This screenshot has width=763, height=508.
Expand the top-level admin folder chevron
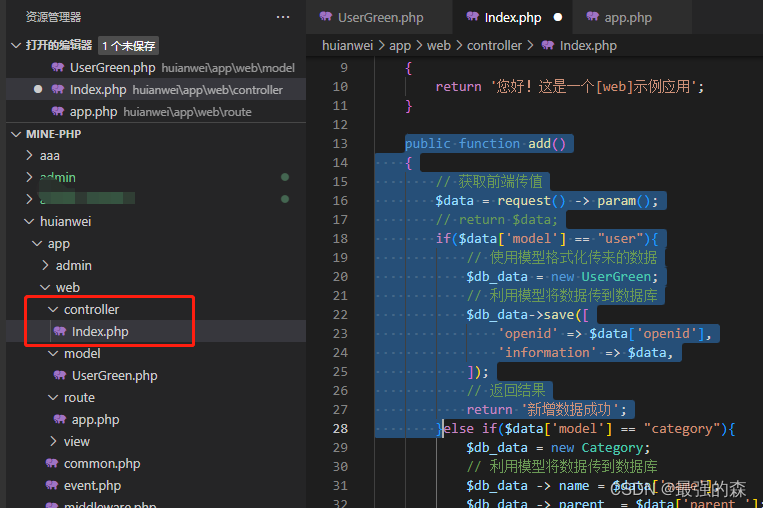click(29, 177)
